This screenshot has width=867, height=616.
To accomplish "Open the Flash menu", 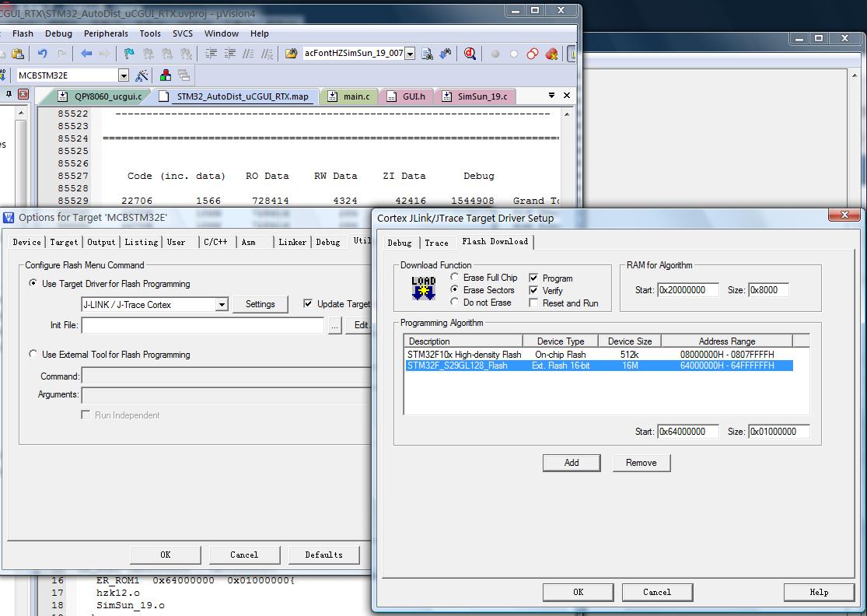I will (x=23, y=33).
